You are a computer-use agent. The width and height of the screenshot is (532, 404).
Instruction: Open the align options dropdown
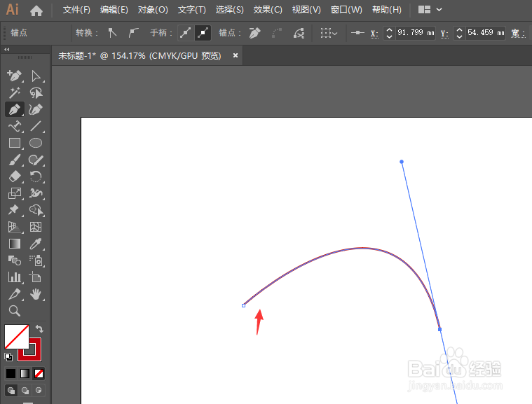pos(329,33)
